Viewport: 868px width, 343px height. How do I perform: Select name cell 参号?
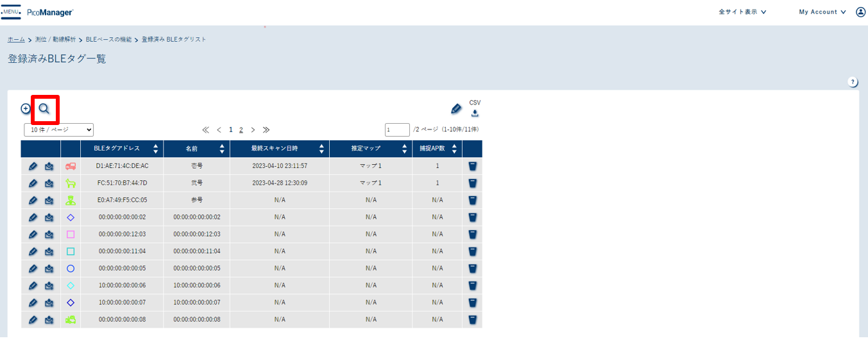coord(196,200)
